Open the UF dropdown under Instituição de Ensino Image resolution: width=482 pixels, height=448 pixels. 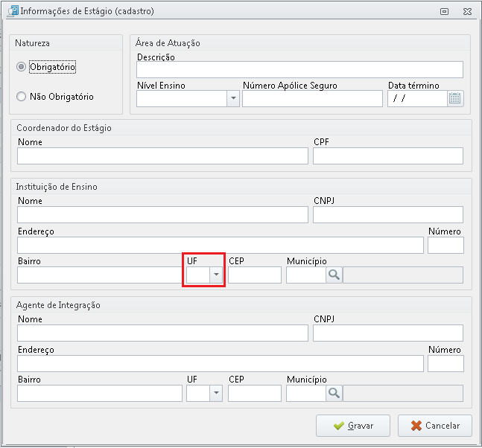(x=216, y=275)
